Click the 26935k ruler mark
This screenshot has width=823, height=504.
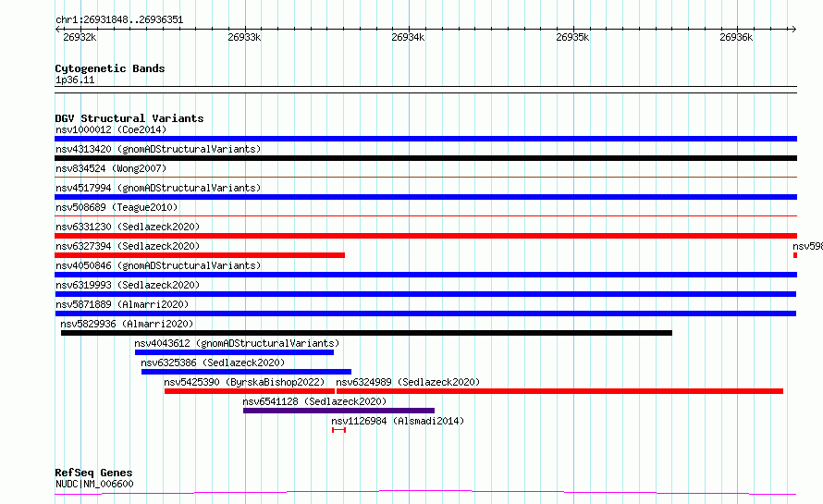click(572, 37)
